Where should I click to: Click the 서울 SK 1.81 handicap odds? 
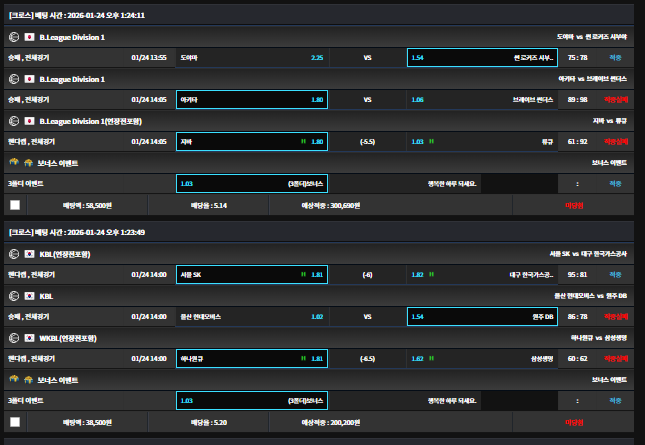(251, 275)
